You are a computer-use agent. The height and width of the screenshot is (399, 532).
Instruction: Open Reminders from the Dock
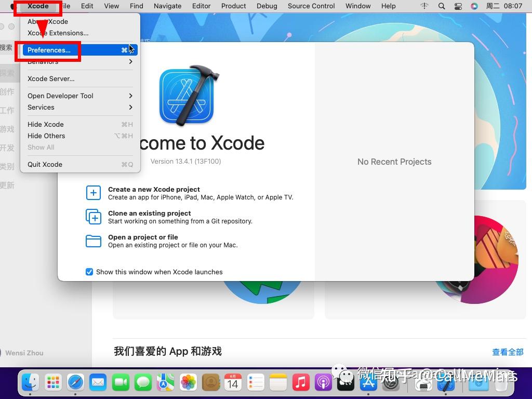(x=256, y=383)
